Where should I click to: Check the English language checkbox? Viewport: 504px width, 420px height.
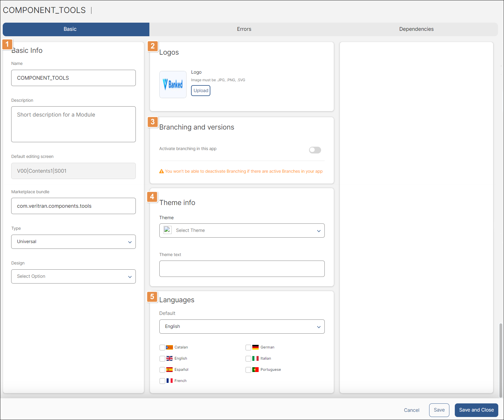(x=162, y=359)
